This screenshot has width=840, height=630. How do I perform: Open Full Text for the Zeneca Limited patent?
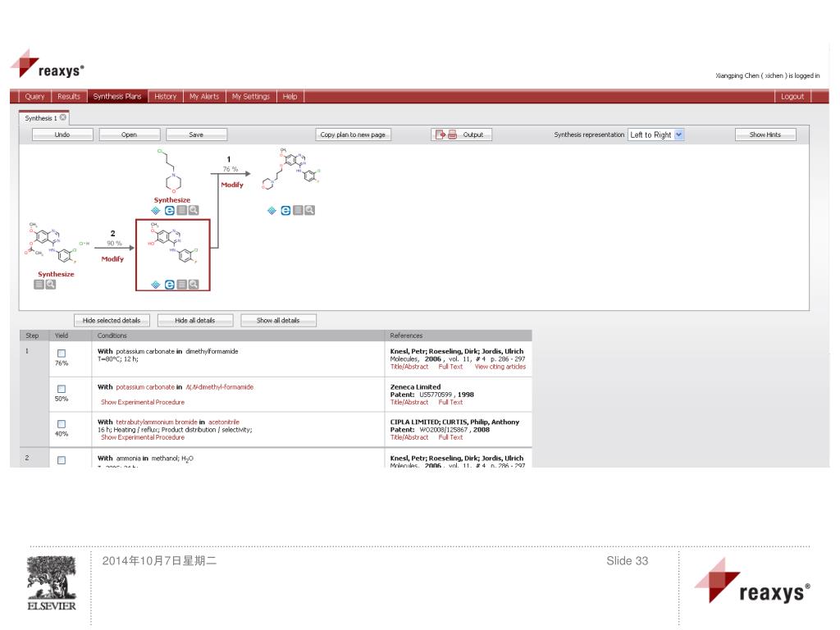tap(450, 402)
